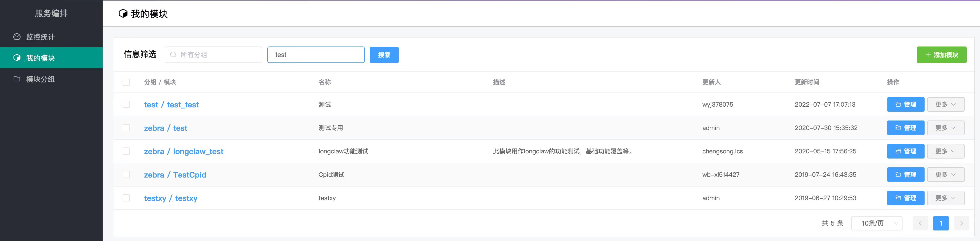Open the test / test_test module link
The image size is (980, 241).
(x=171, y=105)
